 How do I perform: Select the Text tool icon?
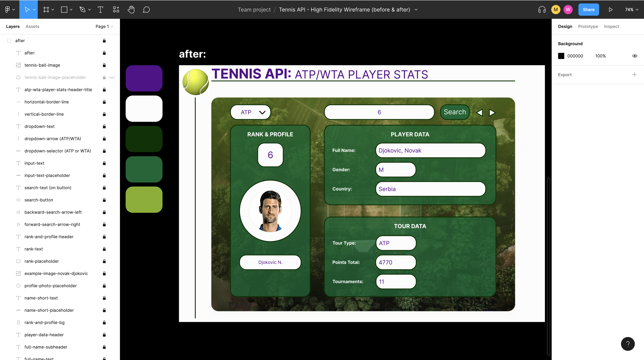click(x=100, y=9)
